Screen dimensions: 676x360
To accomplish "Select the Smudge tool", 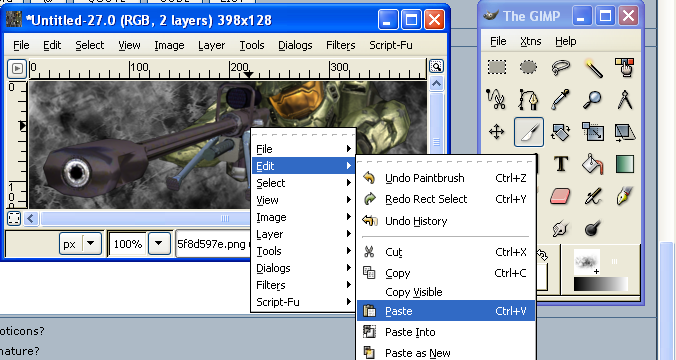I will [x=561, y=229].
